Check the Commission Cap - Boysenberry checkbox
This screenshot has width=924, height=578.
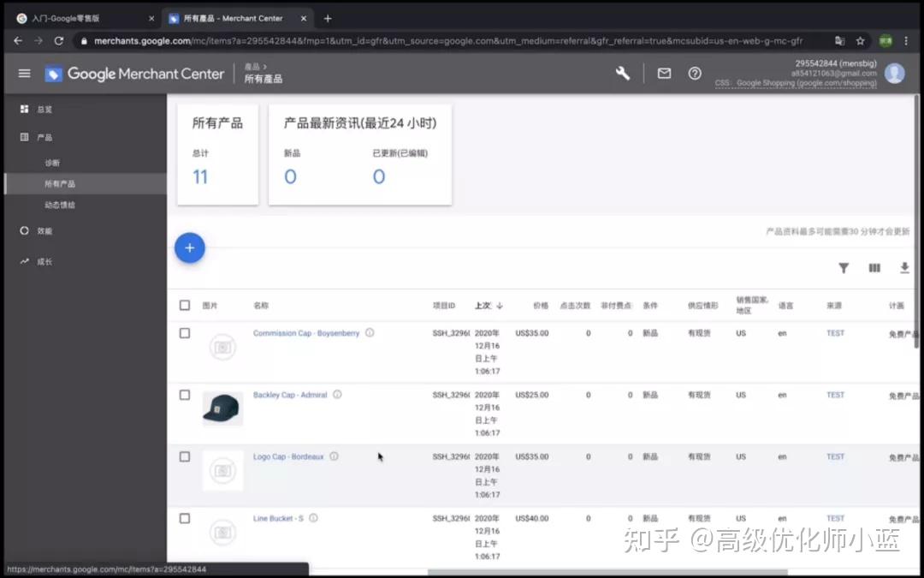coord(184,333)
